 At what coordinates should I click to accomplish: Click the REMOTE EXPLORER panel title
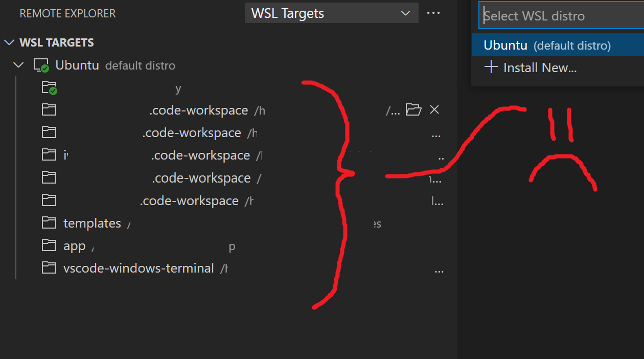(67, 13)
